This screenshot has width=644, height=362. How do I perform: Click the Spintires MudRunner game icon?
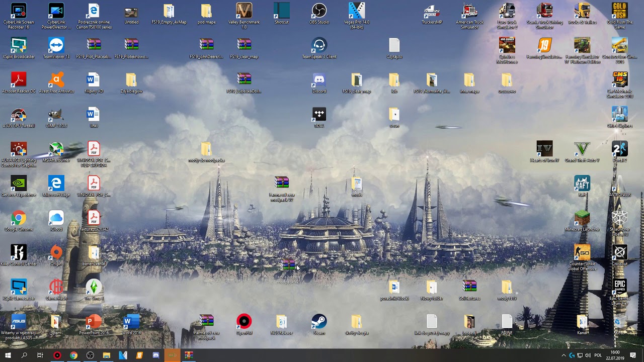pyautogui.click(x=507, y=50)
